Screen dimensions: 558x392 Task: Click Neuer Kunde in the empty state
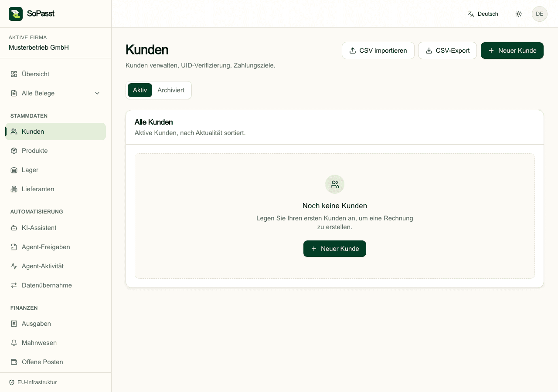click(335, 249)
